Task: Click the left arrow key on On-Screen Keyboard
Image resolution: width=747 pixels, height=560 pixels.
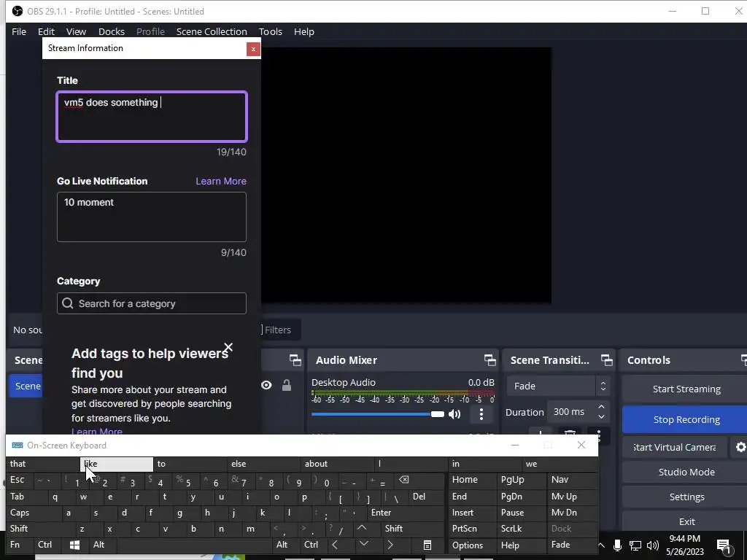Action: coord(335,545)
